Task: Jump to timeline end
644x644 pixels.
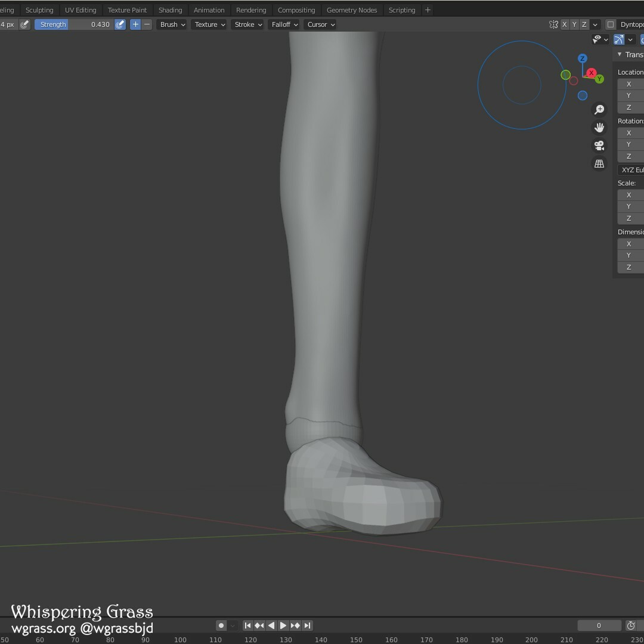Action: pos(307,626)
